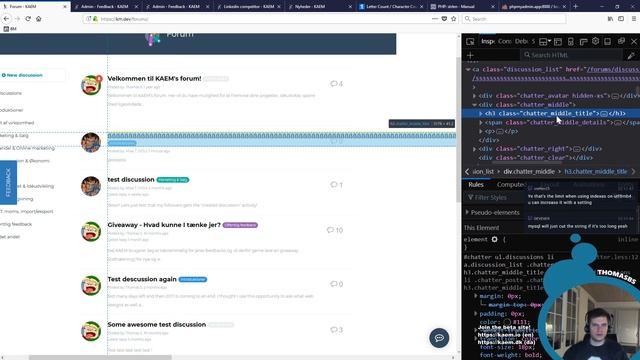The image size is (640, 360).
Task: Expand the chatter_middle_details span node
Action: pyautogui.click(x=481, y=122)
